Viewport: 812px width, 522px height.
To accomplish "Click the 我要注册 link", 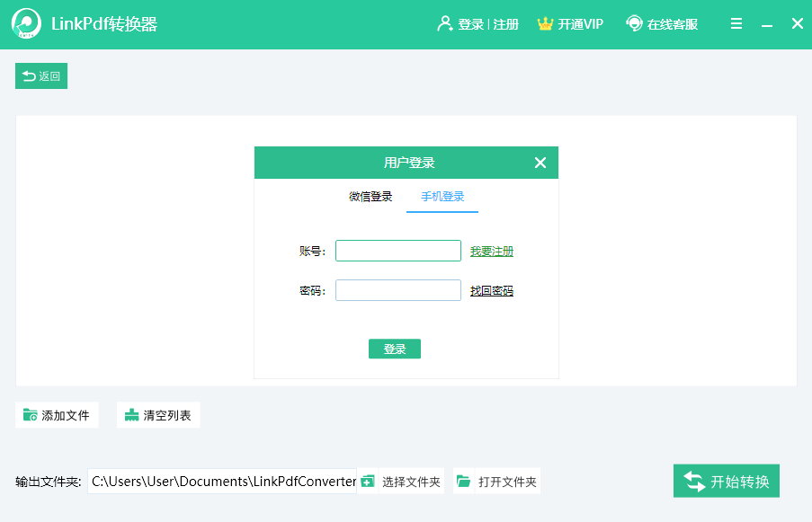I will tap(492, 252).
